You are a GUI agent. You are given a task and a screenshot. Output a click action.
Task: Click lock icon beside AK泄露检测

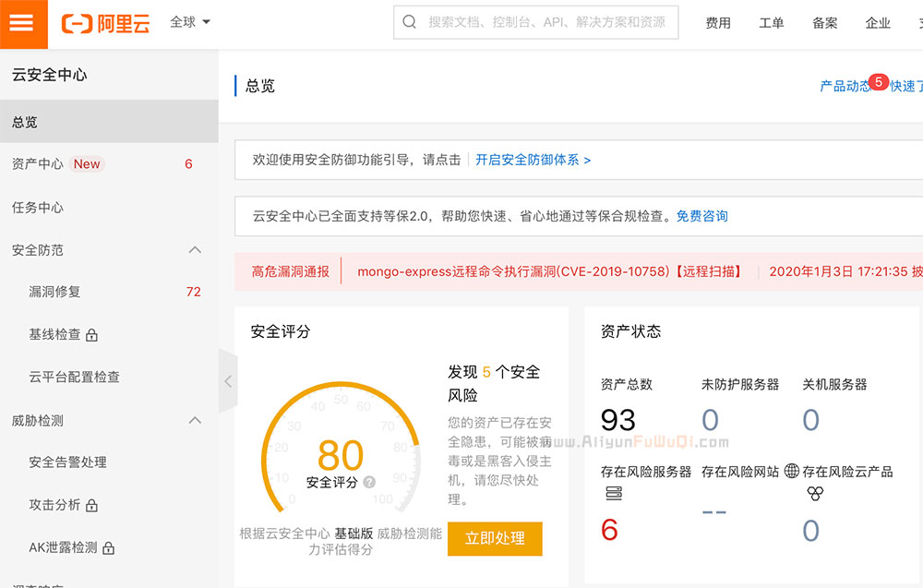(108, 548)
